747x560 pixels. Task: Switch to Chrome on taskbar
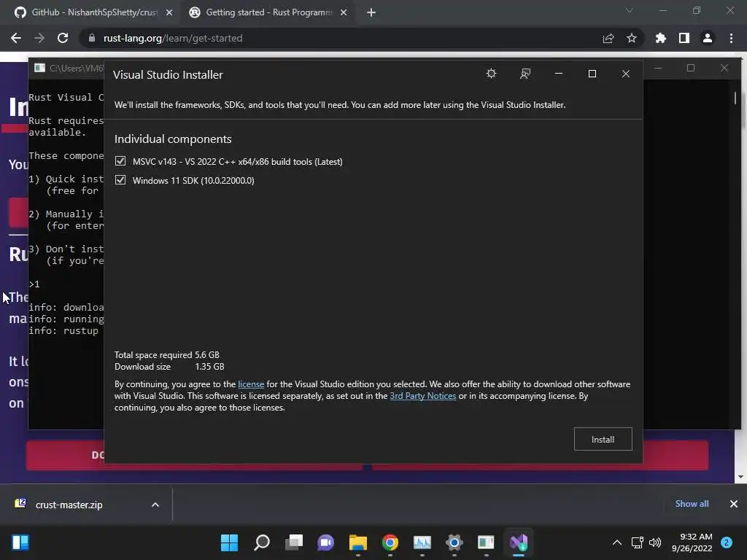[390, 542]
